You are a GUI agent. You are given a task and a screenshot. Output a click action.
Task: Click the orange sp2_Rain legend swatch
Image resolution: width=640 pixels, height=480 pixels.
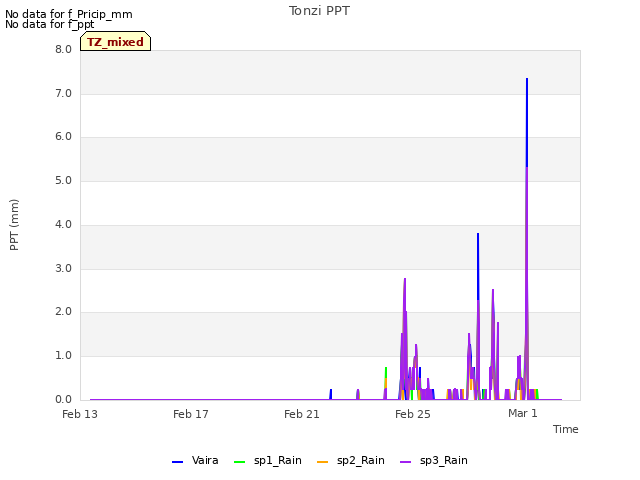coord(322,462)
